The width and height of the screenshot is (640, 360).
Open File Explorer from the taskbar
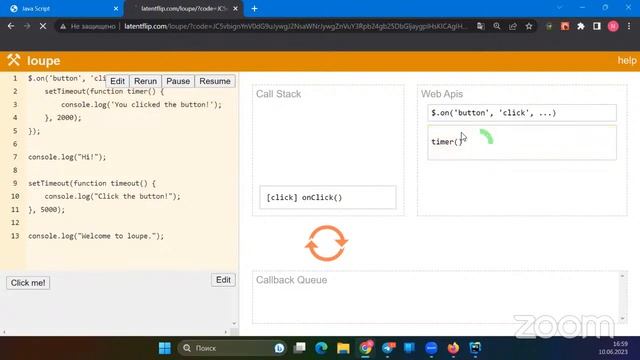(344, 348)
